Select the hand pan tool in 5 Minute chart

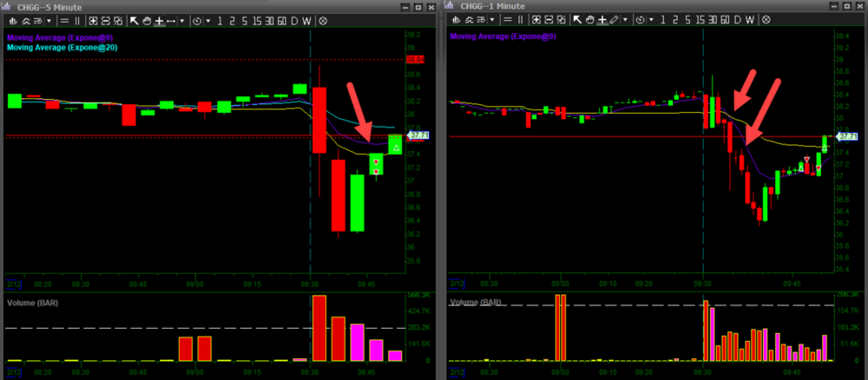pyautogui.click(x=147, y=19)
